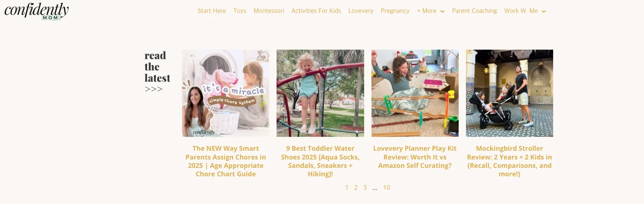Select the Lovevery navigation link
Viewport: 644px width, 204px height.
(x=360, y=11)
